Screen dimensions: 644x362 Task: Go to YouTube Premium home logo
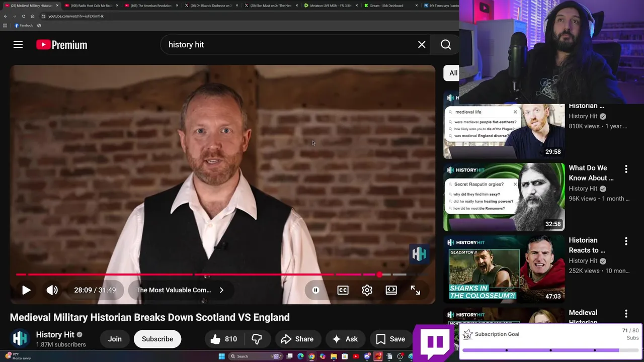coord(61,45)
